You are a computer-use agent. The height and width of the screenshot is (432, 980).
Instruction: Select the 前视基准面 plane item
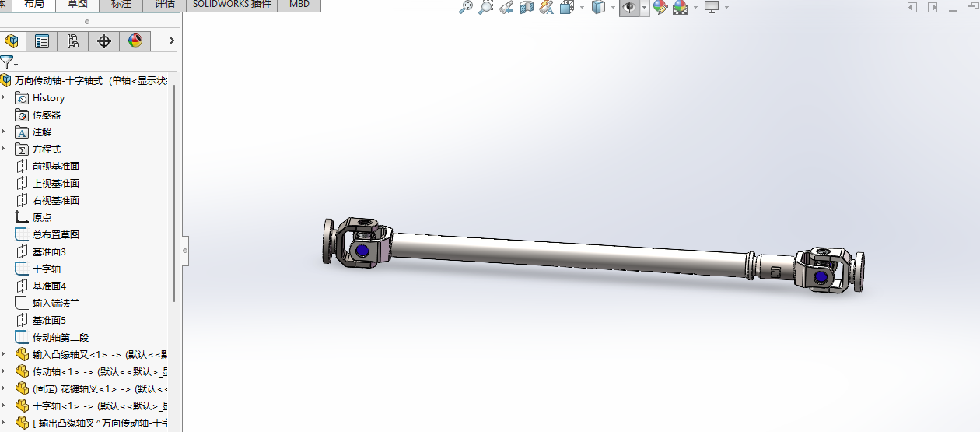(x=55, y=166)
